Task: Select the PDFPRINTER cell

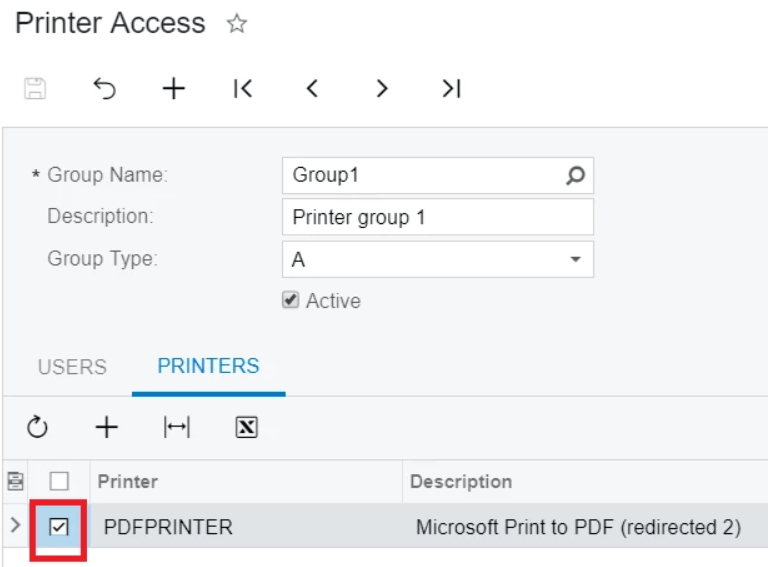Action: (x=246, y=527)
